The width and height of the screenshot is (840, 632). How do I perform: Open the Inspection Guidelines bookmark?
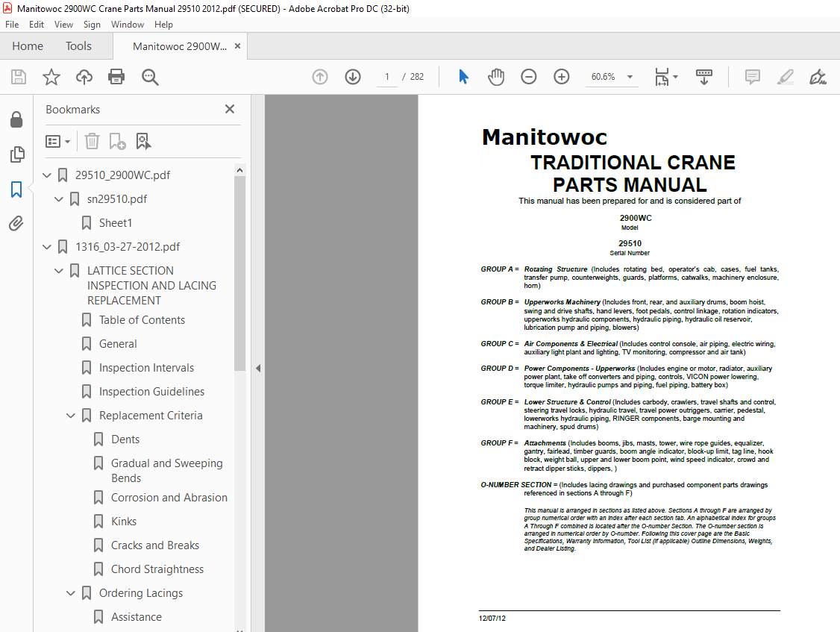pos(151,392)
